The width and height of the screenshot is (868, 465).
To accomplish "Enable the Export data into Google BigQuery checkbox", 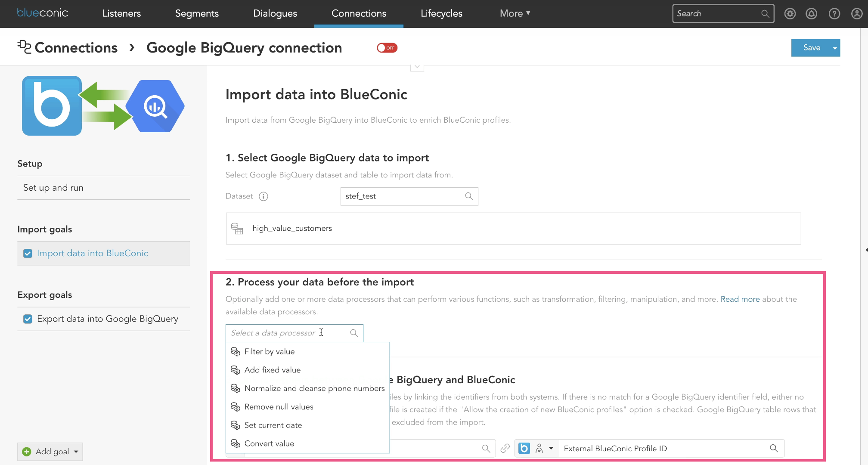I will click(x=28, y=319).
